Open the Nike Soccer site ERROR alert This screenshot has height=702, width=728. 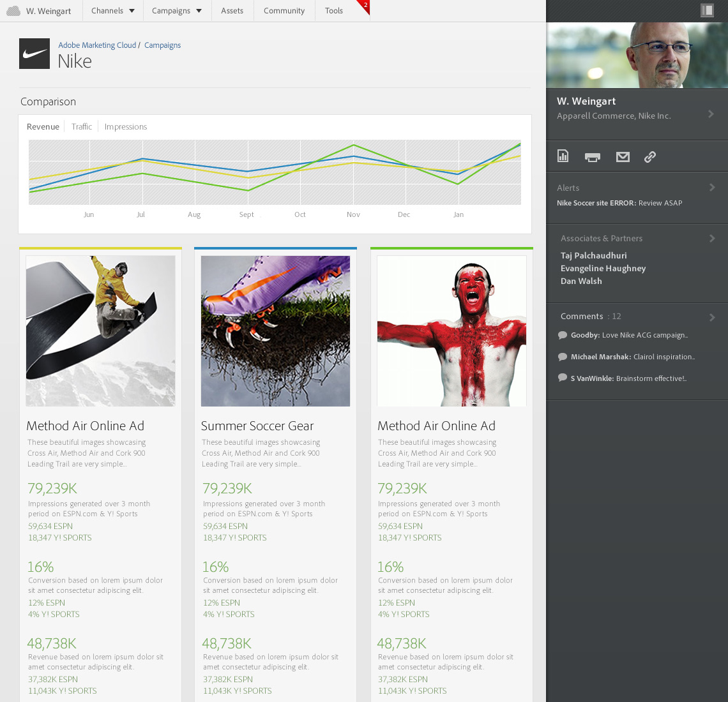point(619,203)
